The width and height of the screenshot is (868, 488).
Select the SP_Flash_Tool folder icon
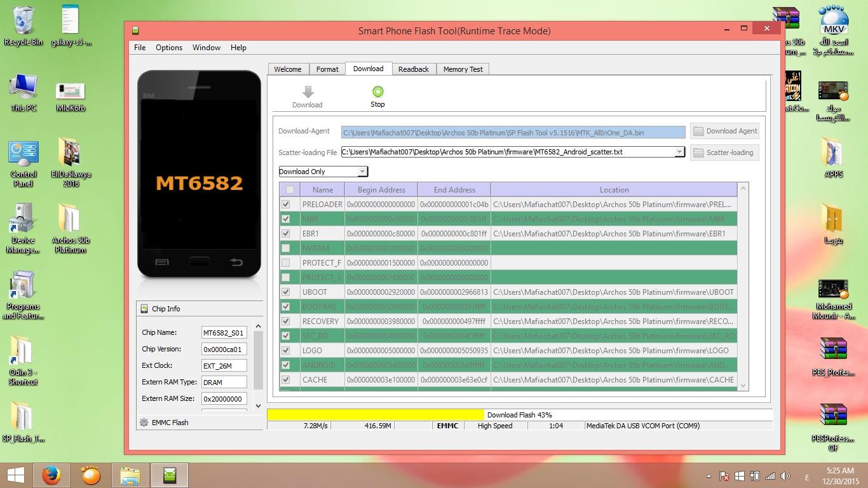22,417
